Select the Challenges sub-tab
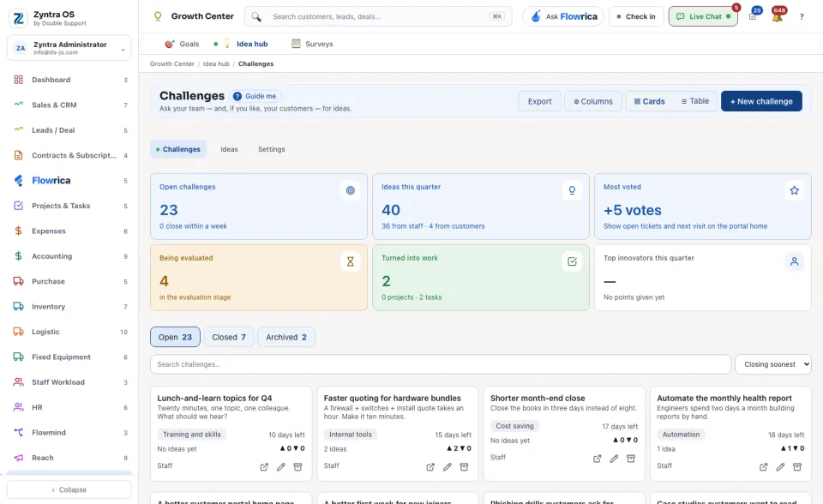The width and height of the screenshot is (823, 504). coord(178,149)
